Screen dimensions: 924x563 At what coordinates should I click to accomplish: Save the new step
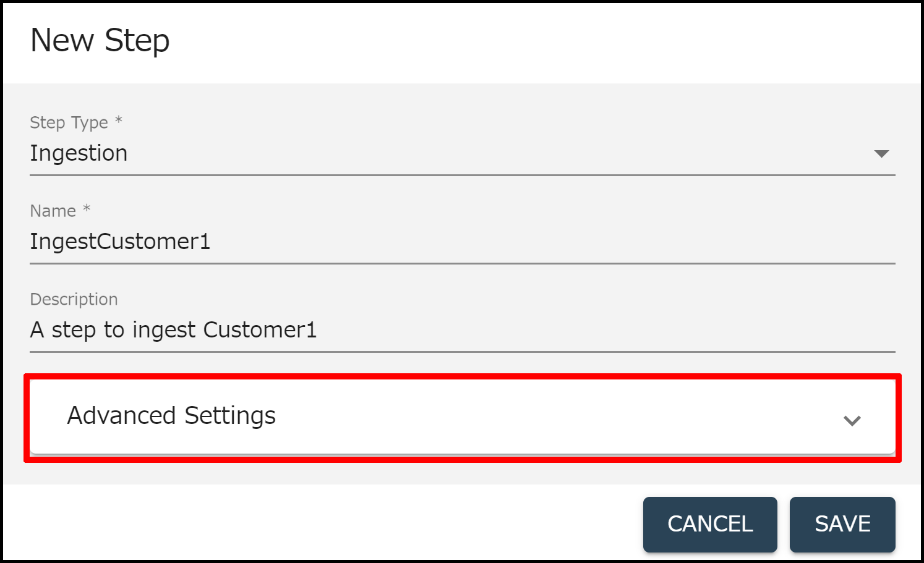click(842, 524)
